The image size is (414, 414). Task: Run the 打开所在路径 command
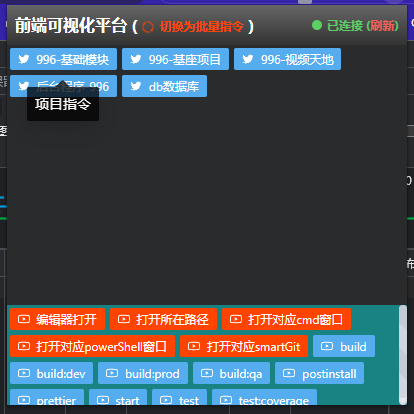[163, 319]
